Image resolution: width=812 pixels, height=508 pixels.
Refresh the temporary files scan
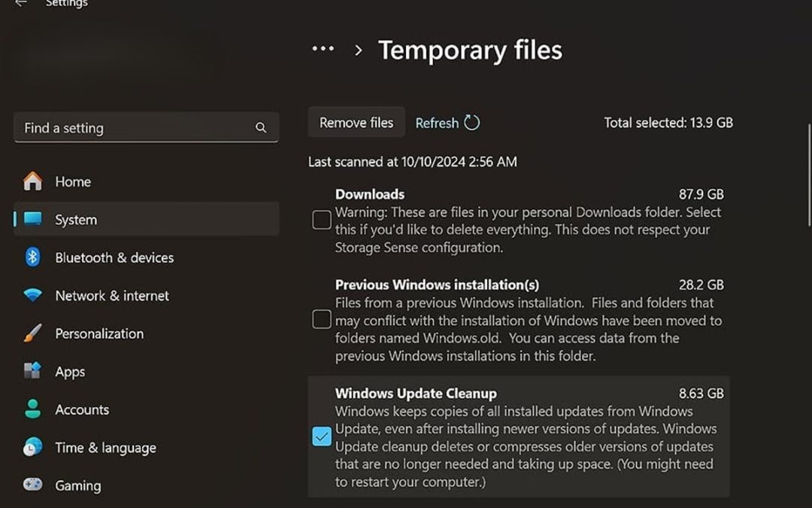click(x=447, y=123)
